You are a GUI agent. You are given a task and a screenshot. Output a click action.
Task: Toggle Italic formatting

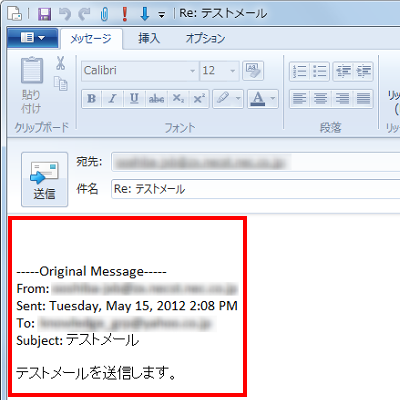[113, 99]
